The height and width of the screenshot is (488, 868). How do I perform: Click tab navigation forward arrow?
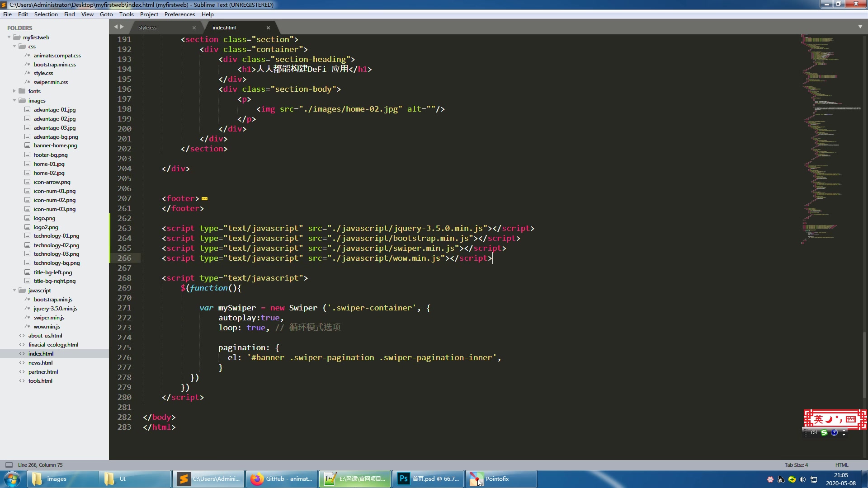pyautogui.click(x=122, y=27)
